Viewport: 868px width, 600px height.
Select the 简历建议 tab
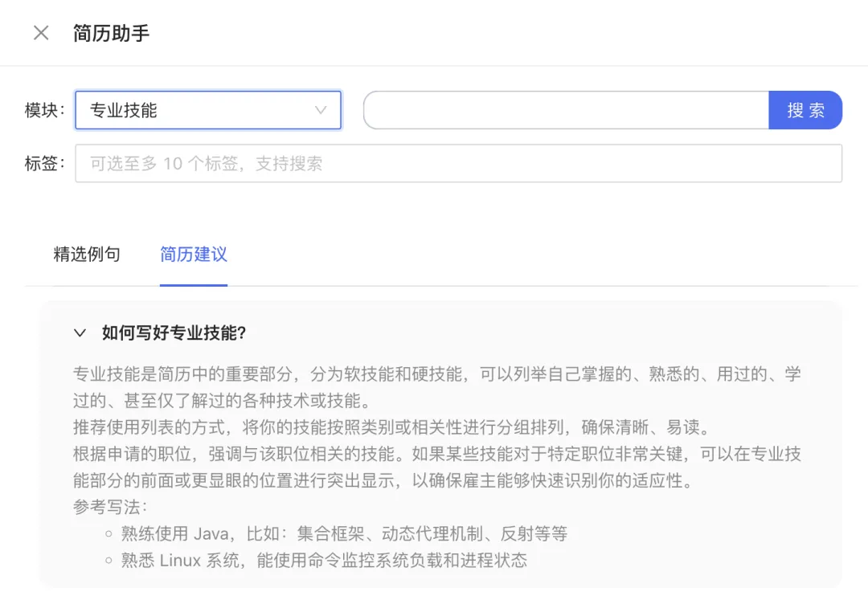coord(193,254)
